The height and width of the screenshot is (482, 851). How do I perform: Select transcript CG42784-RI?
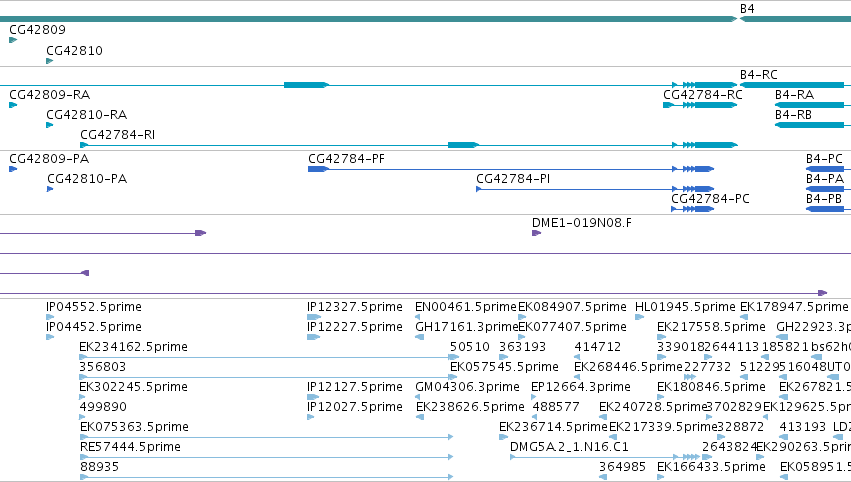click(117, 135)
